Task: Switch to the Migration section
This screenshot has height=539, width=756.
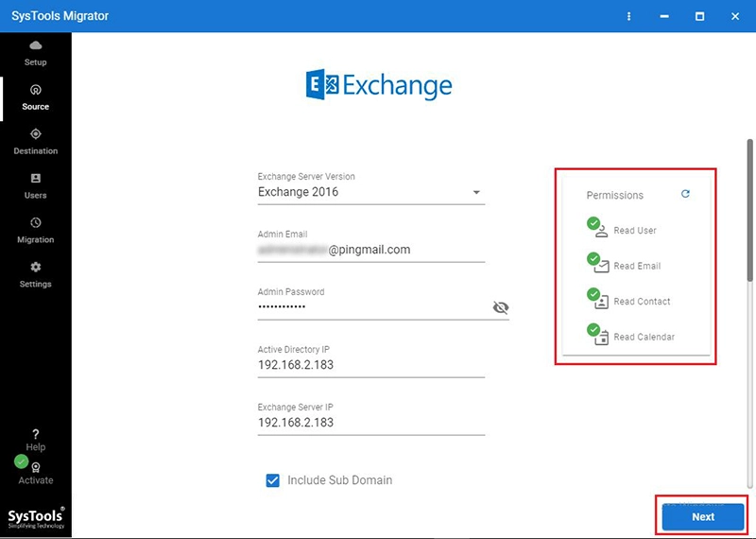Action: coord(36,231)
